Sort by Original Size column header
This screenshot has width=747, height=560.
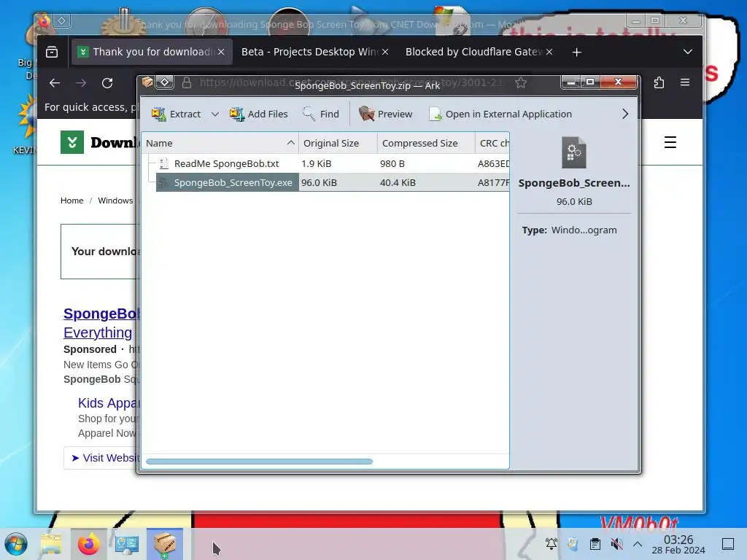pyautogui.click(x=338, y=143)
